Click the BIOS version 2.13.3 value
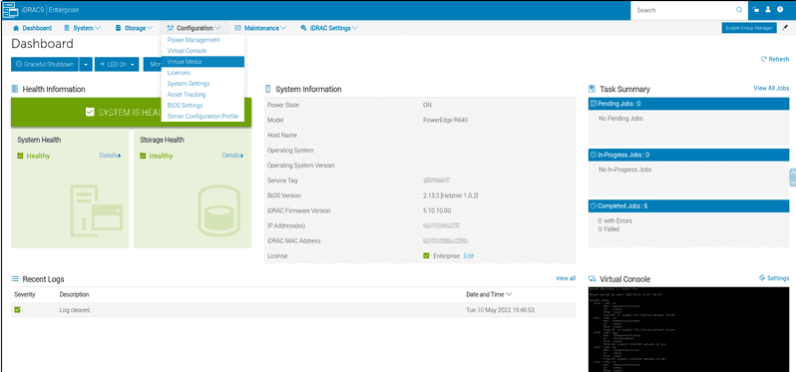 pos(451,195)
